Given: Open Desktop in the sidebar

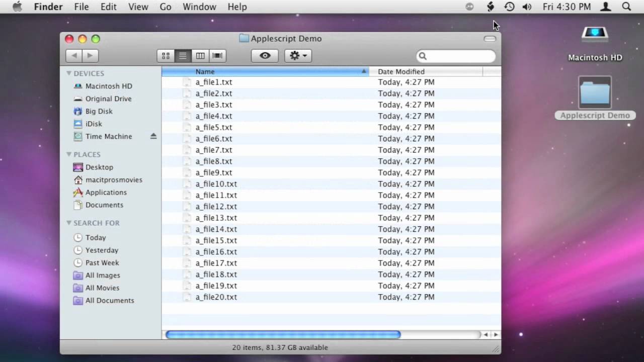Looking at the screenshot, I should pos(99,167).
